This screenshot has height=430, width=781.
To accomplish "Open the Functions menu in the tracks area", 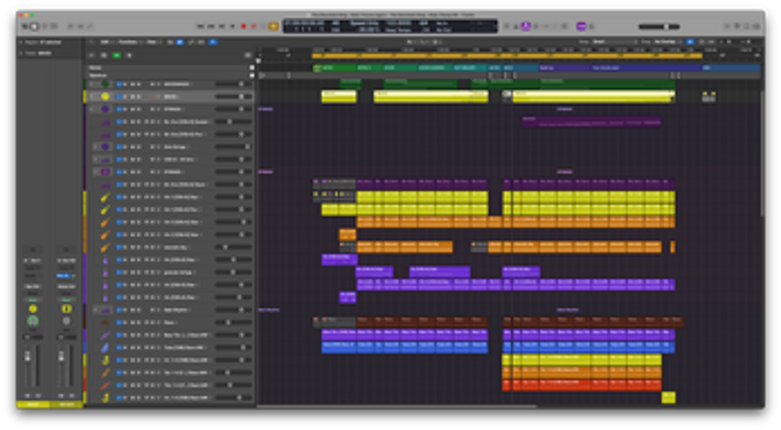I will tap(129, 42).
